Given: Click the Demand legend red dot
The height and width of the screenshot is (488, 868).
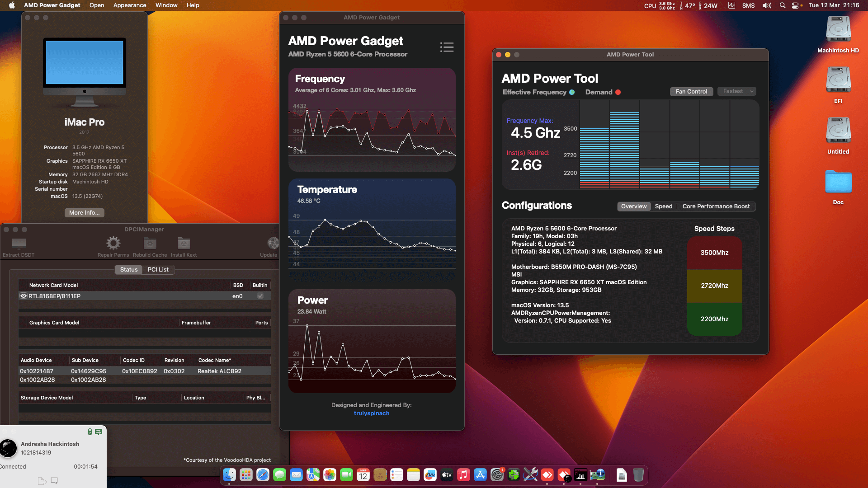Looking at the screenshot, I should [618, 92].
